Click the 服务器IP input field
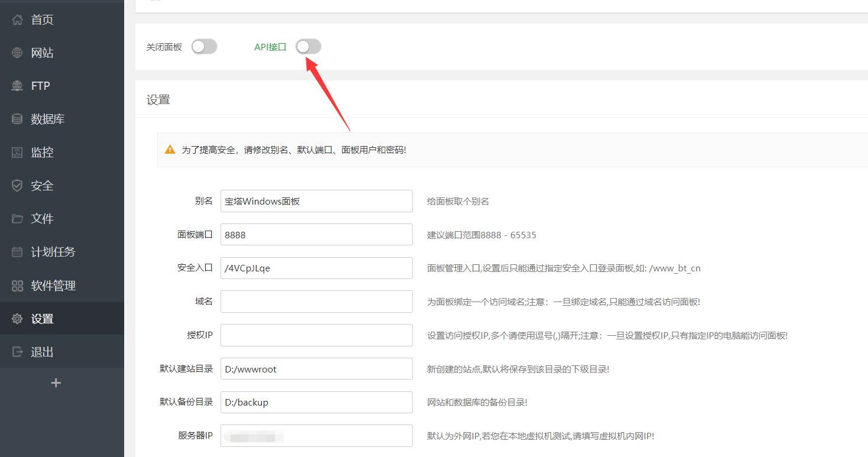The height and width of the screenshot is (457, 868). [x=316, y=436]
